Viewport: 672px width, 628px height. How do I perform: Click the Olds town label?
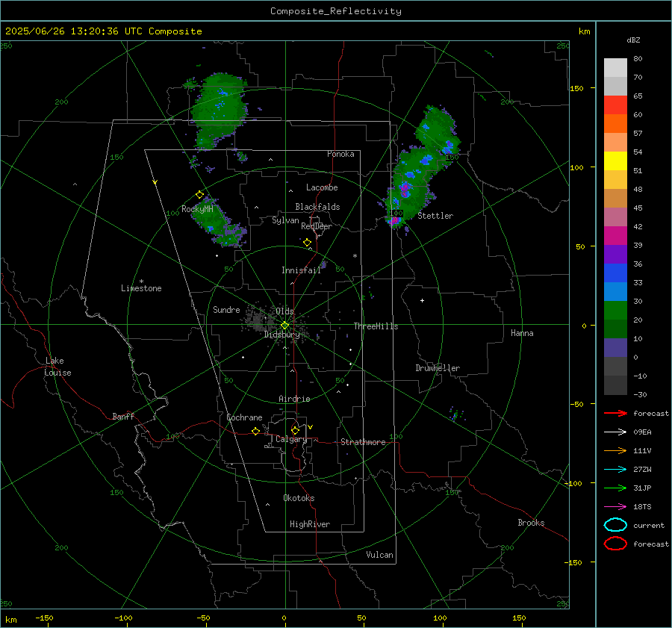pyautogui.click(x=284, y=311)
